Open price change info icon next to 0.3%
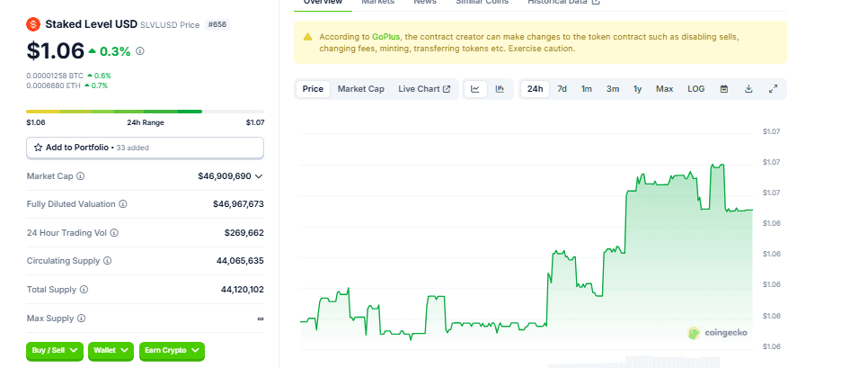 [x=140, y=51]
